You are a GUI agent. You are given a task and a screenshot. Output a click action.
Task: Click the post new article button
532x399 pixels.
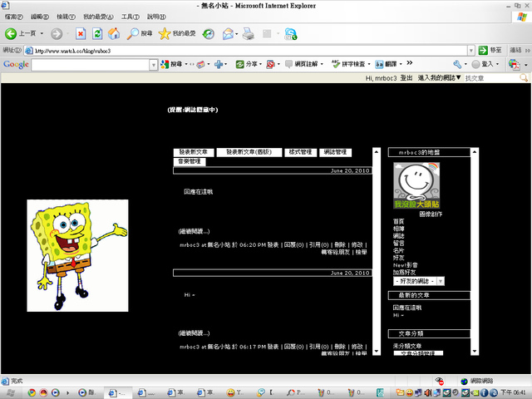tap(194, 152)
